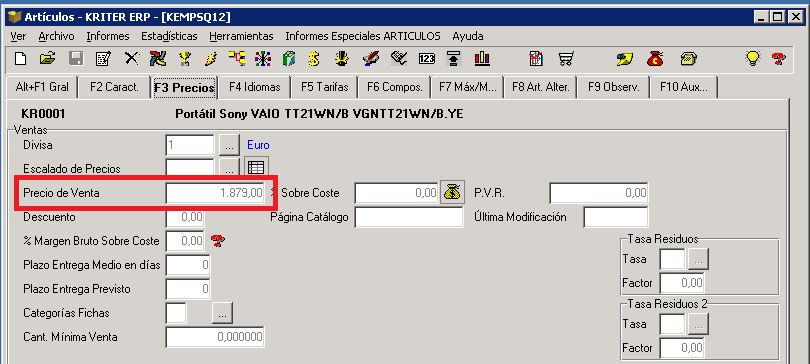Click the open folder toolbar icon
The image size is (810, 364).
[x=48, y=58]
